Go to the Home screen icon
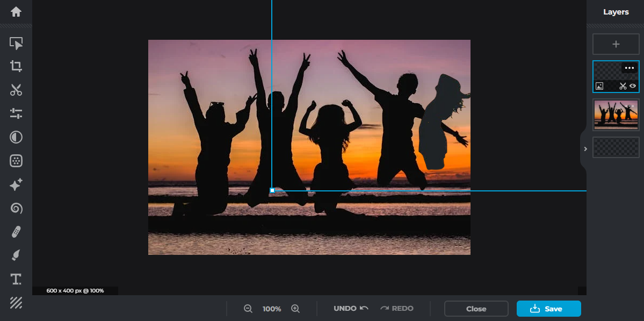 [x=16, y=11]
